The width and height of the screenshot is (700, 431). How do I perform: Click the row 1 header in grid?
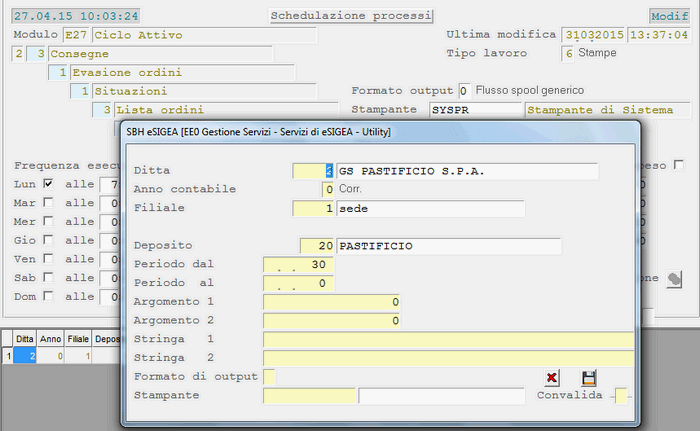[8, 356]
